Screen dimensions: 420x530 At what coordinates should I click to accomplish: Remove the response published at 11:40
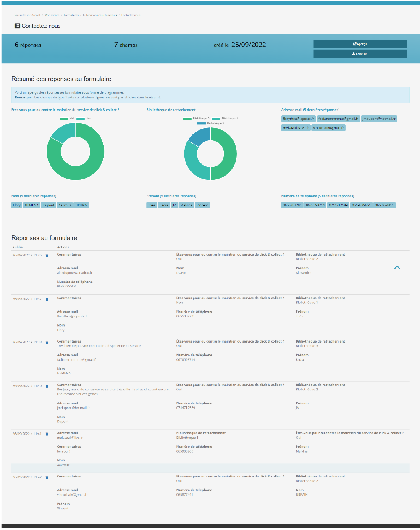pyautogui.click(x=47, y=386)
